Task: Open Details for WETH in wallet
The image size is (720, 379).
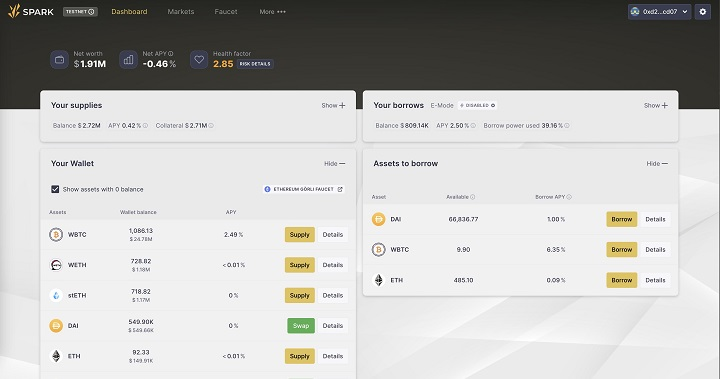Action: pyautogui.click(x=333, y=265)
